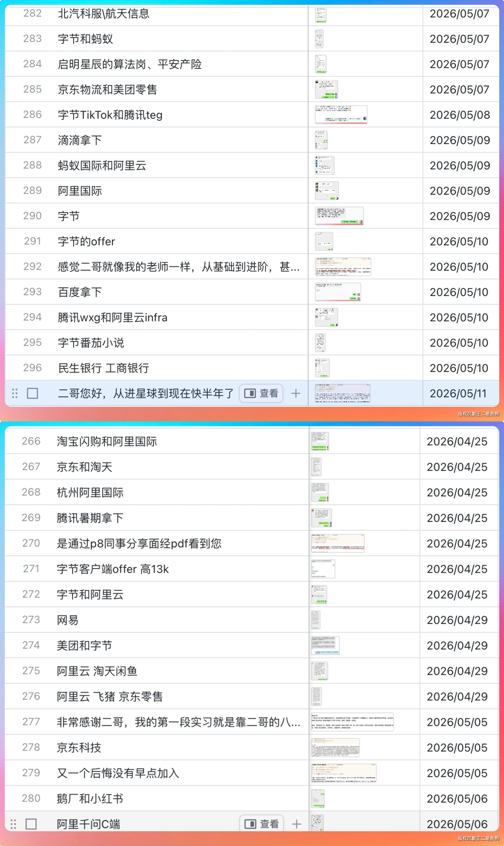The image size is (504, 846).
Task: Click the date 2026/05/08
Action: [460, 115]
